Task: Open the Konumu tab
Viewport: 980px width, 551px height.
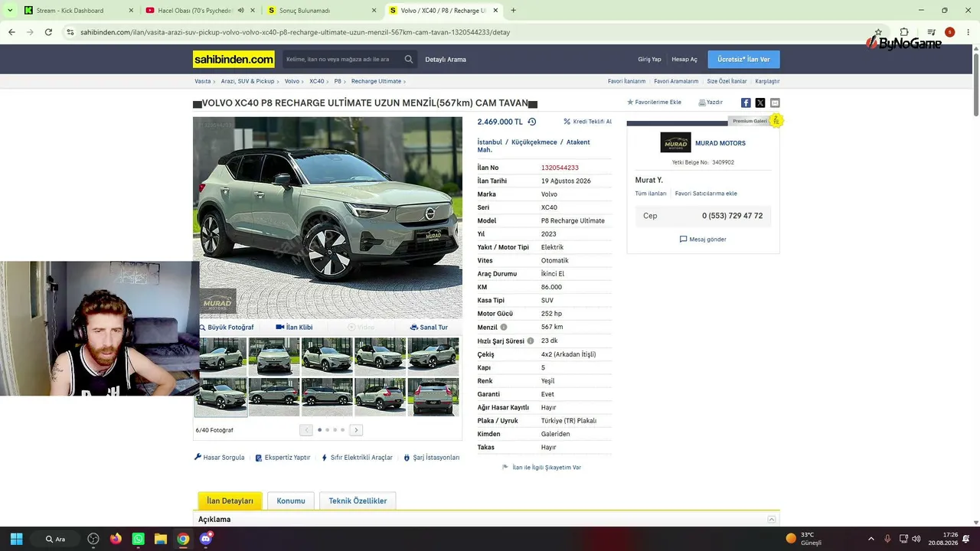Action: point(291,501)
